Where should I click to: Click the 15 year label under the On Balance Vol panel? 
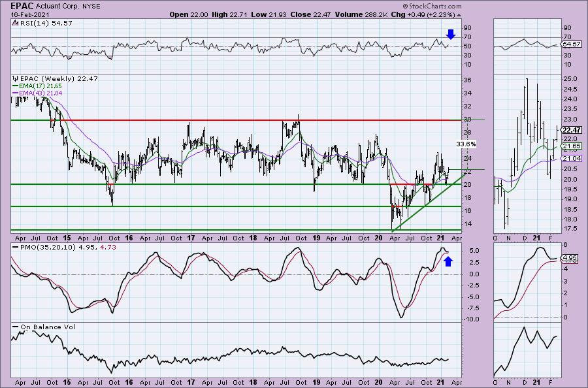[x=67, y=382]
